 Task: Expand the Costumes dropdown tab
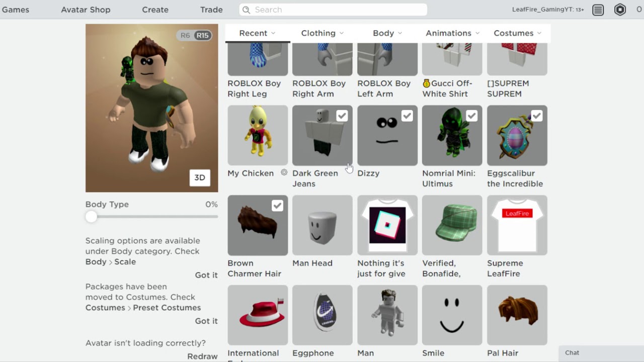(517, 33)
